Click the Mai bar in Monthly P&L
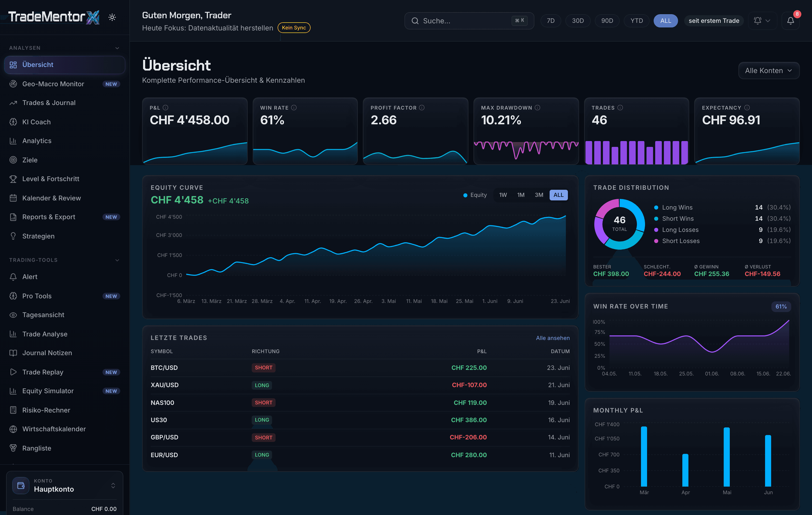 tap(727, 457)
